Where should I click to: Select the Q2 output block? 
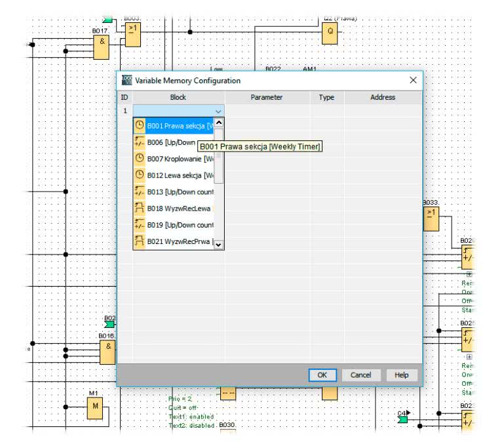tap(330, 34)
